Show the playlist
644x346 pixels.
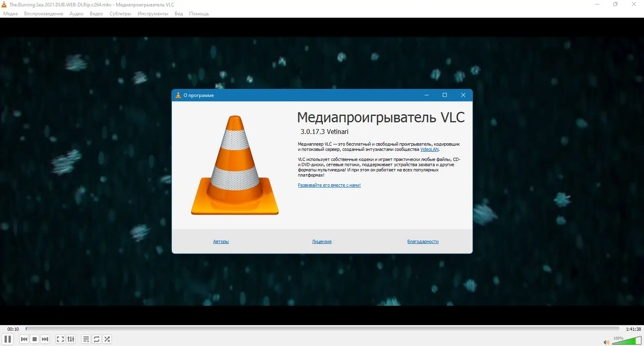pos(86,339)
